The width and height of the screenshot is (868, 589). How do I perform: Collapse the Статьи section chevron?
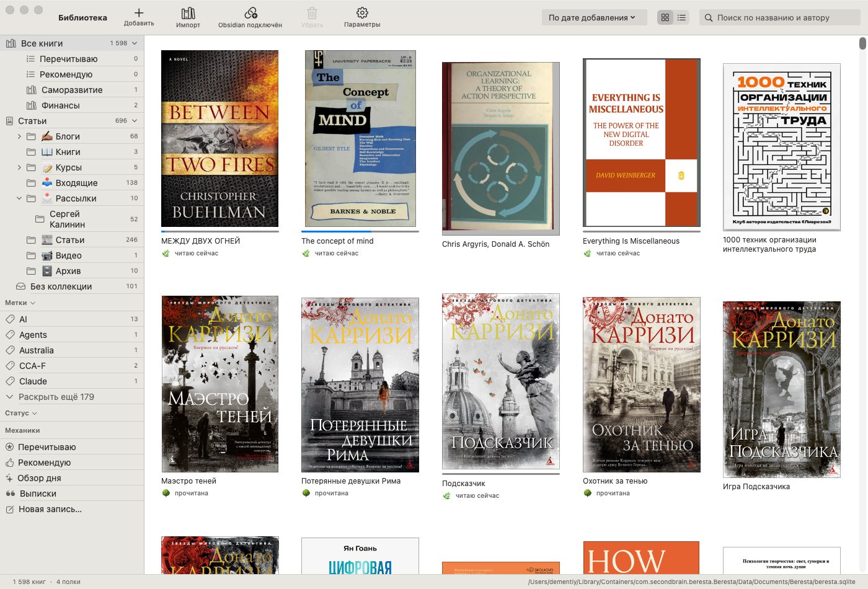pyautogui.click(x=135, y=121)
